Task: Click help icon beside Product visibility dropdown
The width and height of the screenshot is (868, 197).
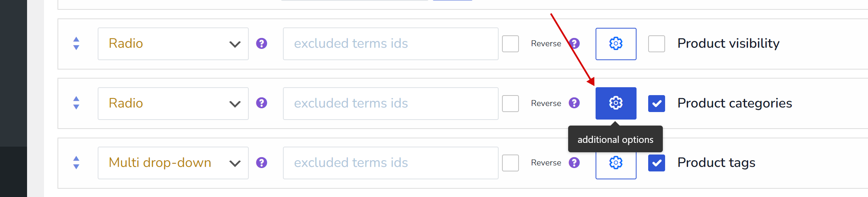Action: (x=262, y=44)
